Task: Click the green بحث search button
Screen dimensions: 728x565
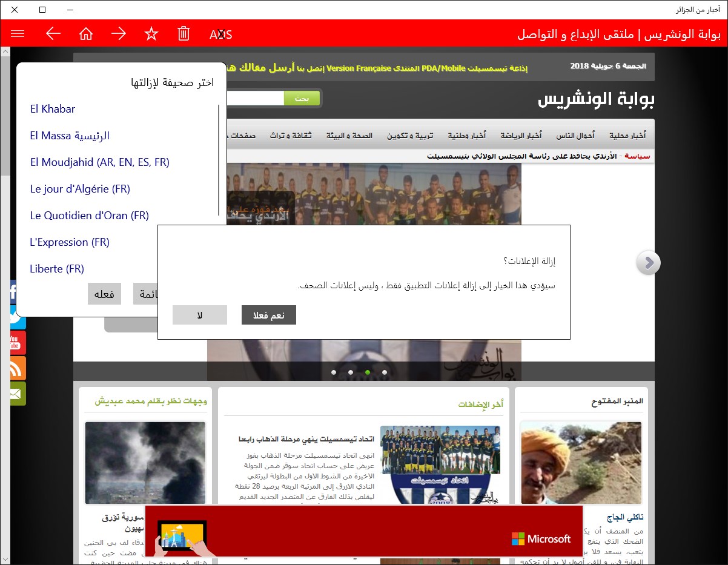Action: point(302,98)
